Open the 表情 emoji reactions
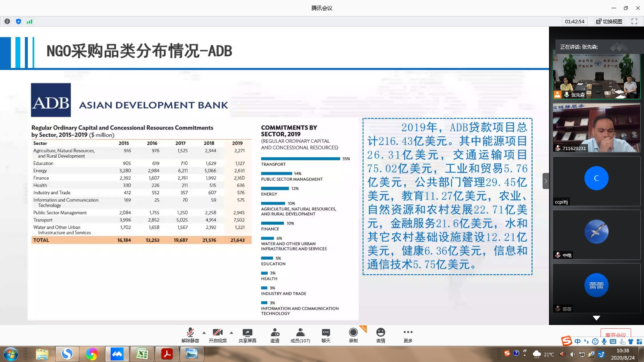The width and height of the screenshot is (644, 362). [380, 335]
